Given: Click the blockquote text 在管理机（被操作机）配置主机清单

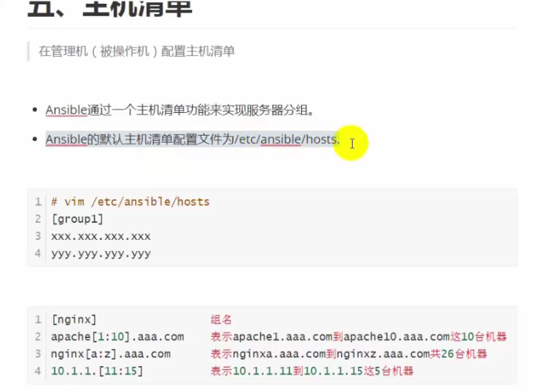Looking at the screenshot, I should [137, 52].
